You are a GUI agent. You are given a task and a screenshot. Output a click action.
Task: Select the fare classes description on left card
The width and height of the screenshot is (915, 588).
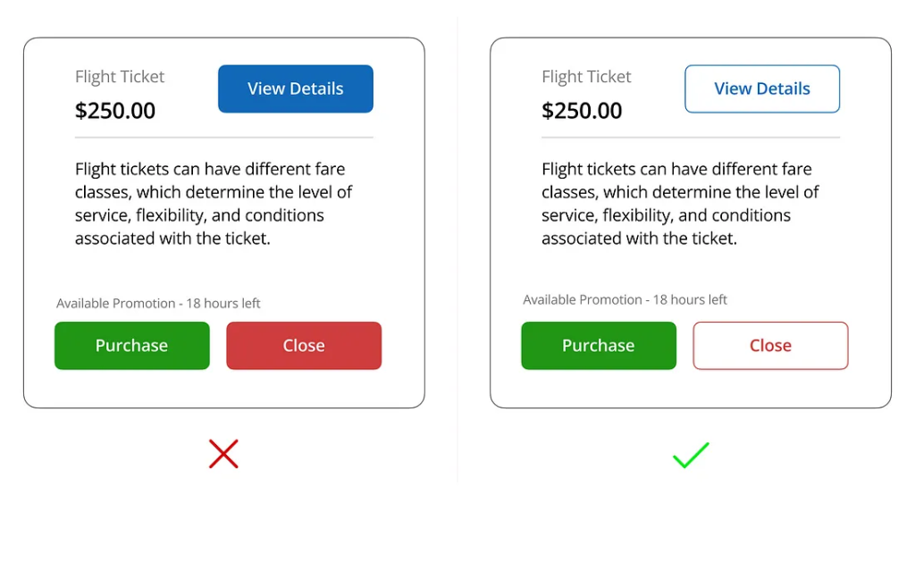point(214,203)
